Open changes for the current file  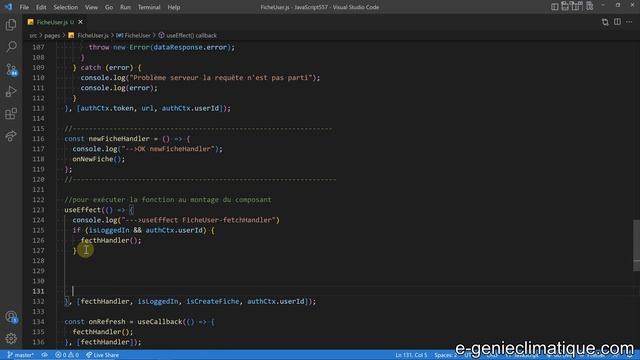pyautogui.click(x=605, y=22)
